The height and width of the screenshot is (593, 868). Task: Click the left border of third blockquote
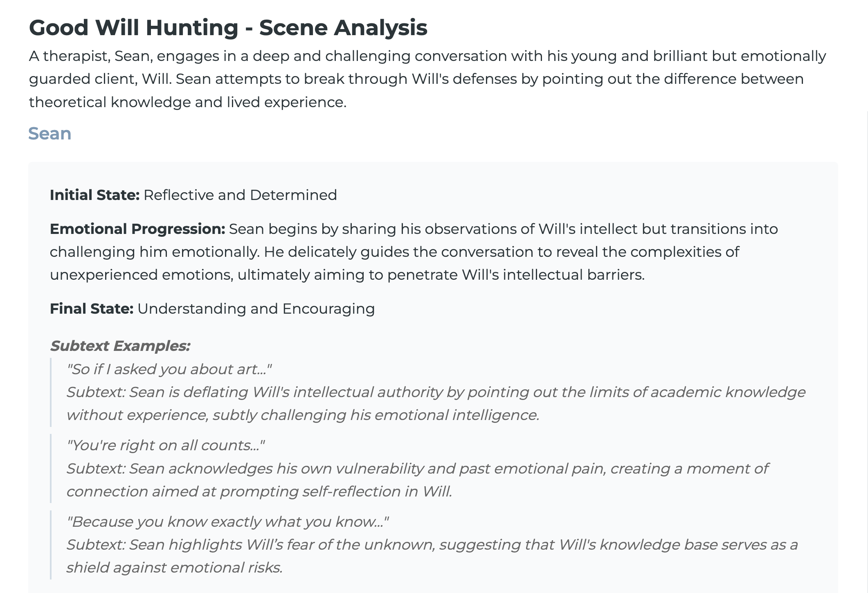pyautogui.click(x=51, y=545)
